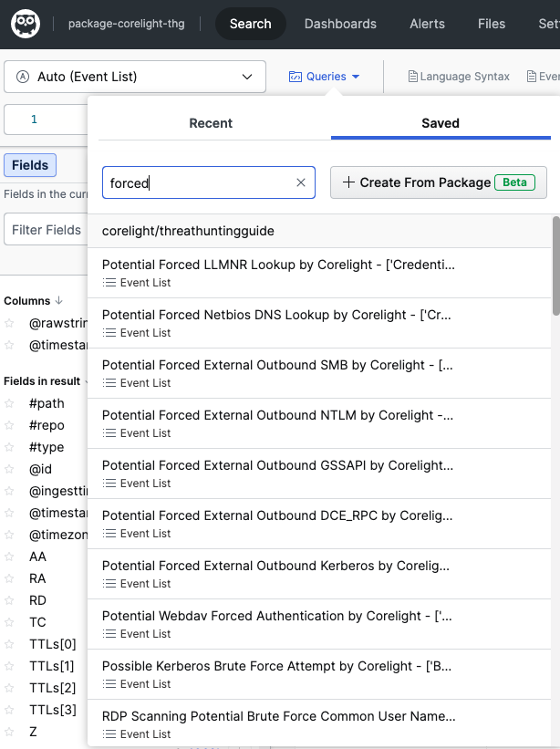The width and height of the screenshot is (560, 749).
Task: Click the package-corelight-thg repository name
Action: click(x=127, y=24)
